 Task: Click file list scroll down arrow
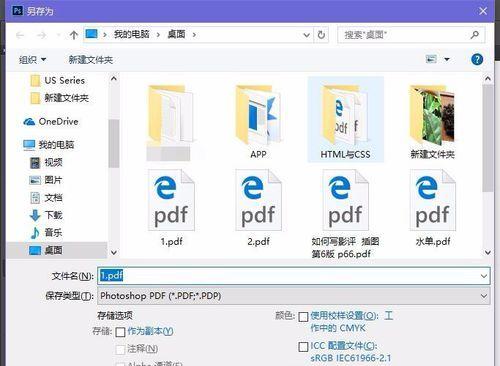pos(488,253)
